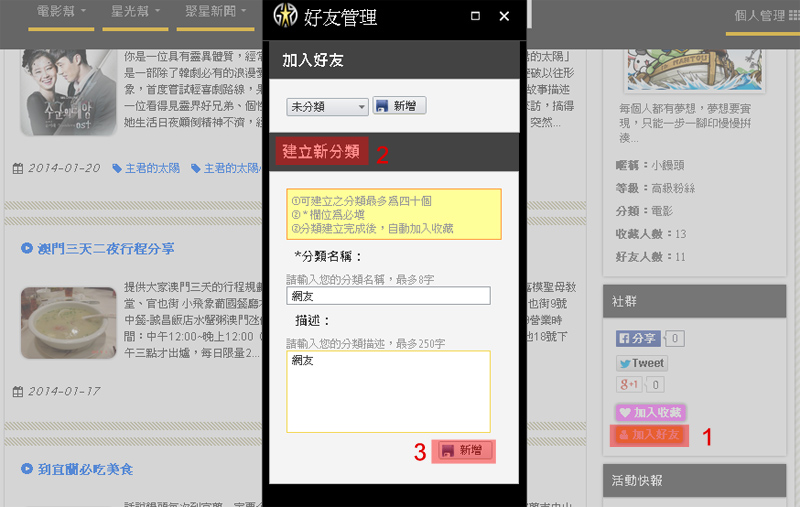Share via Facebook 分享 button
The height and width of the screenshot is (507, 800).
[x=638, y=338]
